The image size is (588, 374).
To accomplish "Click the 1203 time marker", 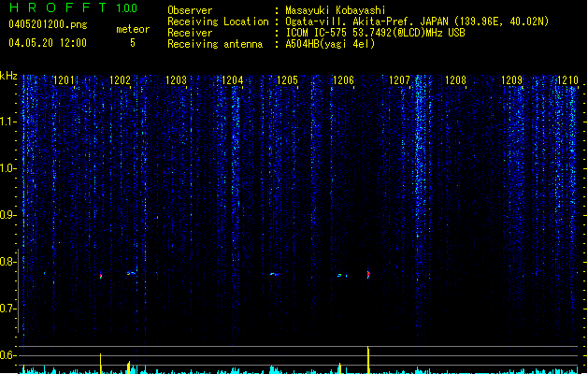I will (177, 80).
